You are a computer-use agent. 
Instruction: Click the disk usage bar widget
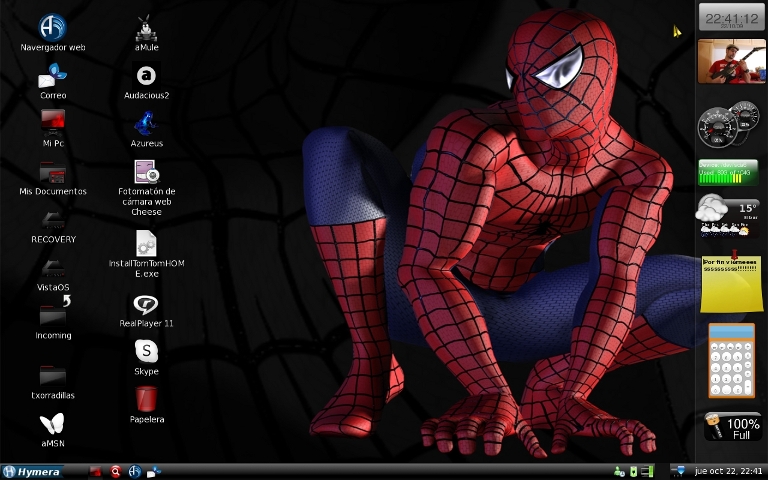tap(728, 172)
